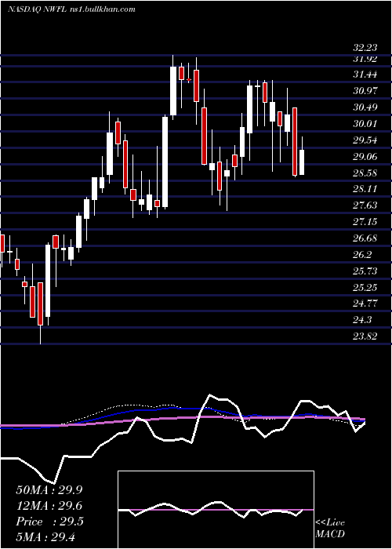Click the 29.54 price axis label
392x549 pixels.
[365, 140]
